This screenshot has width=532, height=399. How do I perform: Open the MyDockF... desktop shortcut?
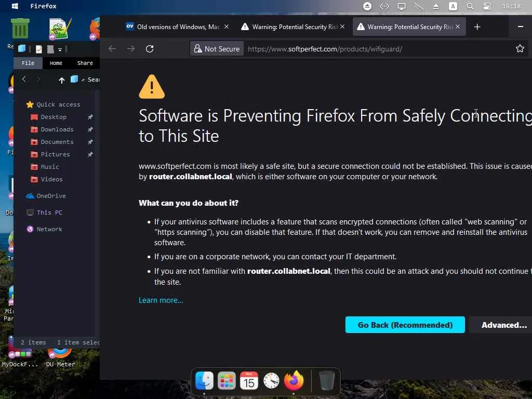point(20,352)
